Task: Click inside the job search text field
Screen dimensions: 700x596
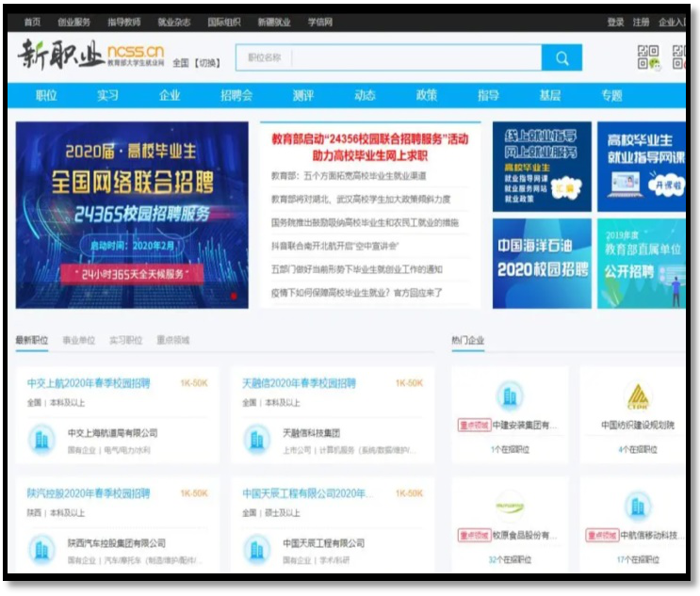Action: [416, 57]
